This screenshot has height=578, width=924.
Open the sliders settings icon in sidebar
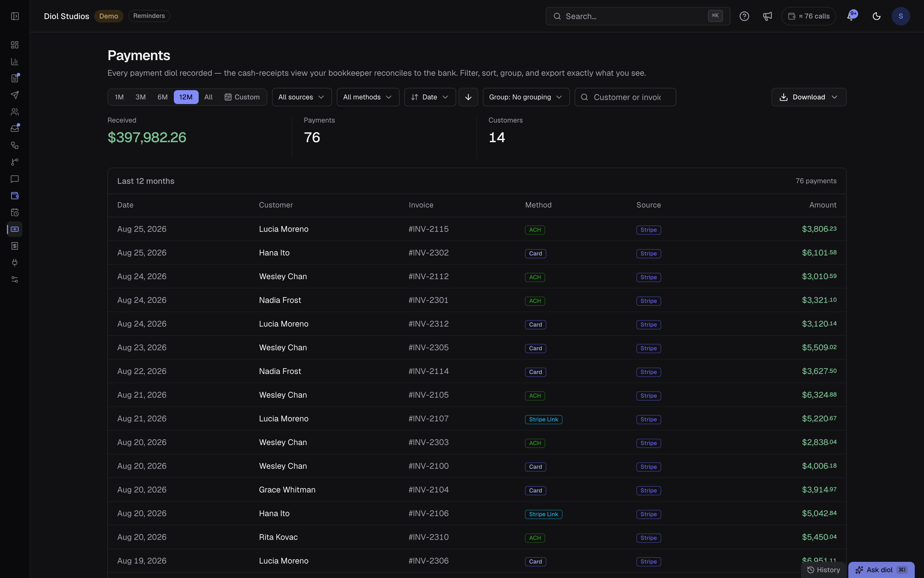(x=15, y=279)
